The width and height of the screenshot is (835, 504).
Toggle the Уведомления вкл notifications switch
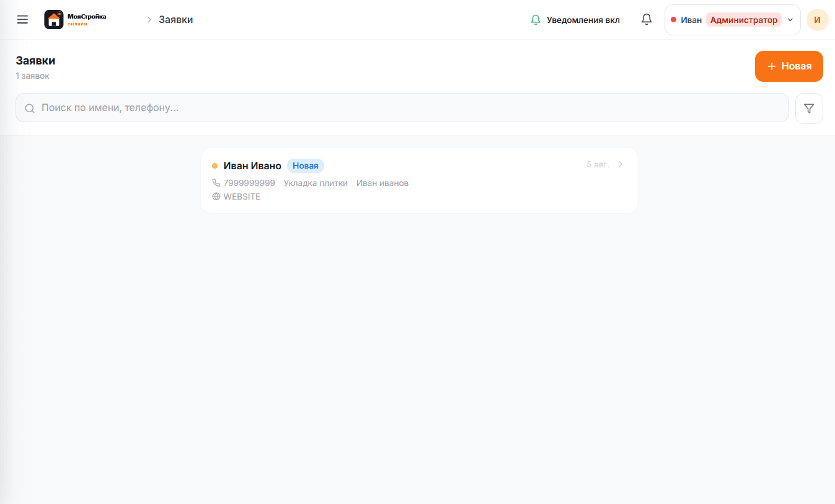[575, 20]
